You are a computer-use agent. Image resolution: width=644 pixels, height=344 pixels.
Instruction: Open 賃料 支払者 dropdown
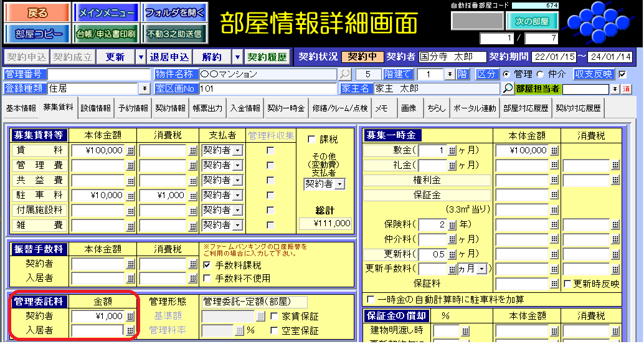click(x=237, y=150)
